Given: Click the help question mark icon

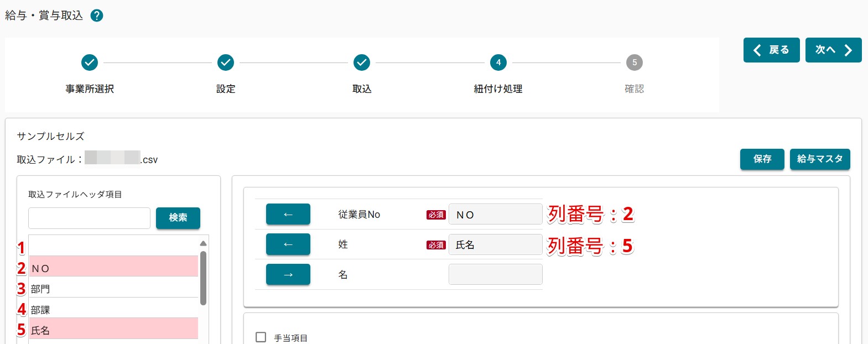Looking at the screenshot, I should pyautogui.click(x=97, y=15).
